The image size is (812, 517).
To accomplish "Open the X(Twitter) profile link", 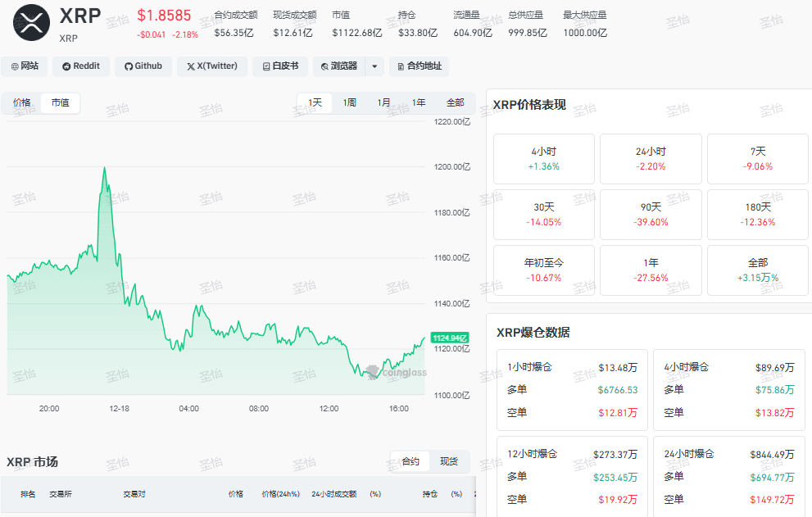I will coord(212,66).
